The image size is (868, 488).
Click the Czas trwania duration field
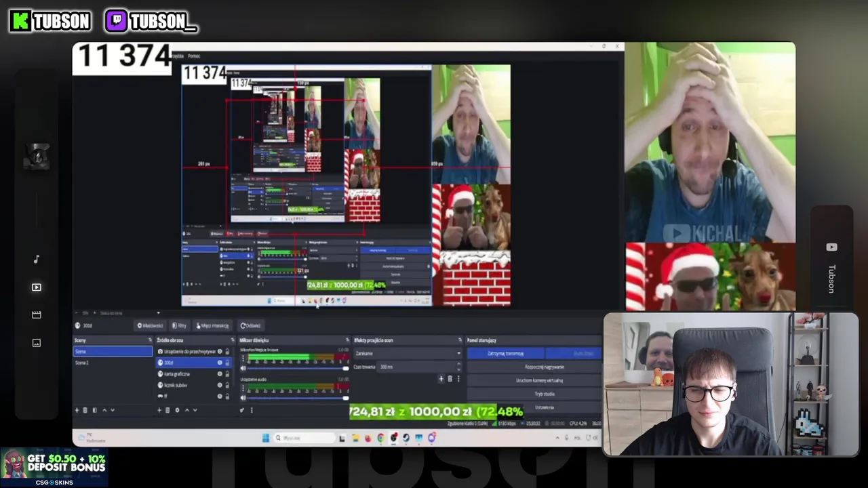[x=418, y=367]
